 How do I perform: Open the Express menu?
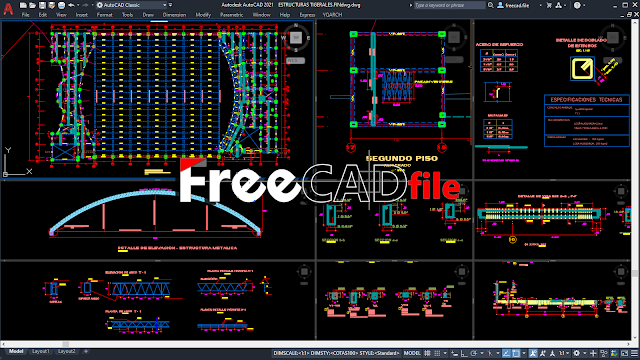pyautogui.click(x=307, y=15)
